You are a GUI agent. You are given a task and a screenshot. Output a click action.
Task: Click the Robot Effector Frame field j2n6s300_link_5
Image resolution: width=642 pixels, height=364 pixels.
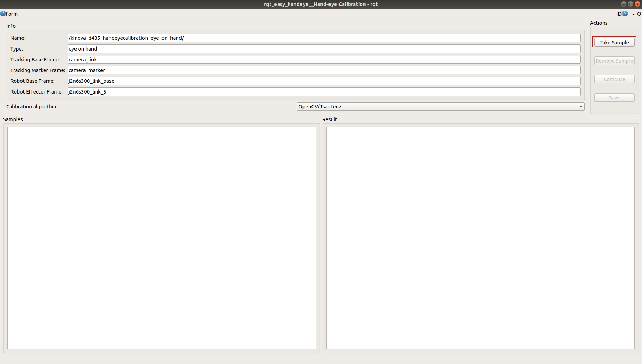[x=324, y=92]
